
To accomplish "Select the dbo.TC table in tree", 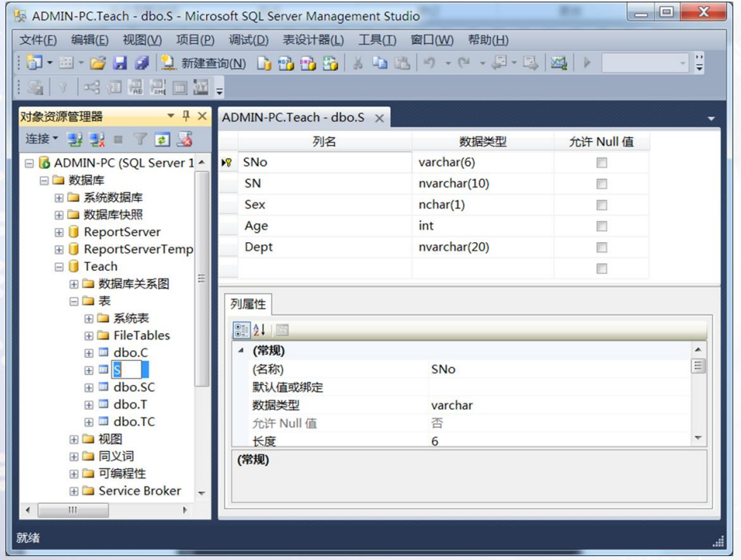I will (134, 422).
